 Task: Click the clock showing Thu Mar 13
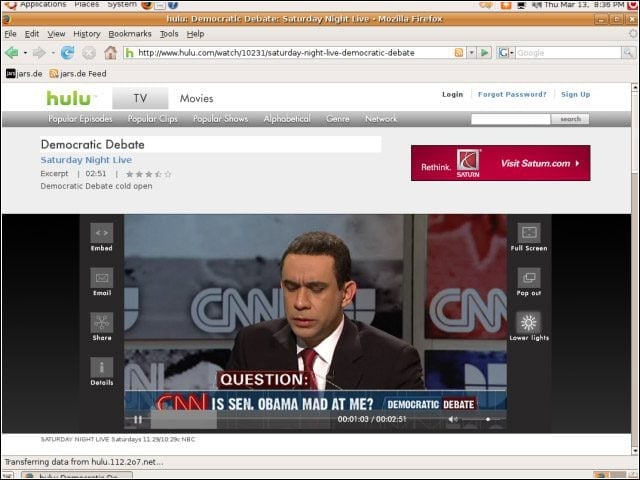click(x=584, y=4)
